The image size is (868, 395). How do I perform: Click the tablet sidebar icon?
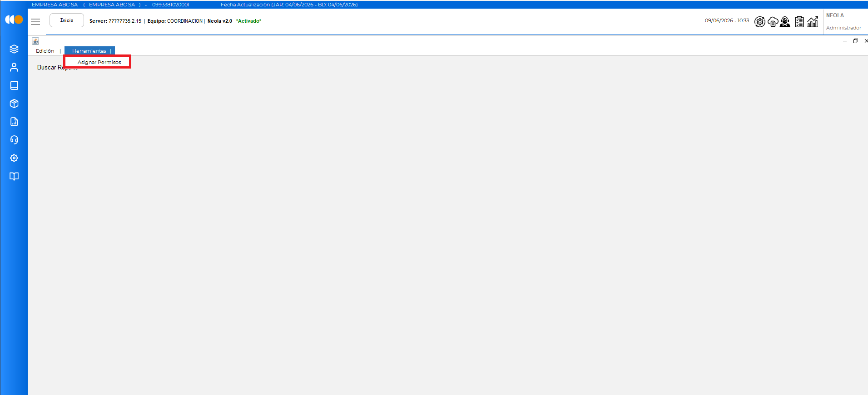pyautogui.click(x=14, y=85)
